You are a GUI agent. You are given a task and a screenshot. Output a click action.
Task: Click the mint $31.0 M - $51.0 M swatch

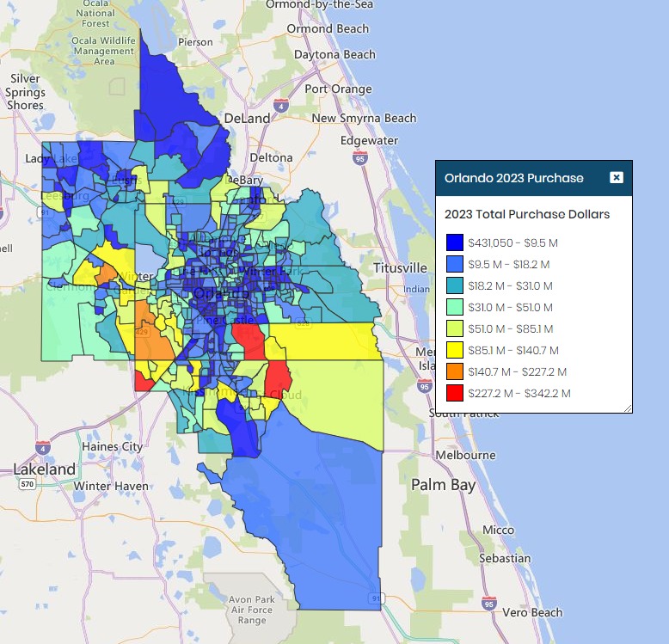(x=455, y=307)
